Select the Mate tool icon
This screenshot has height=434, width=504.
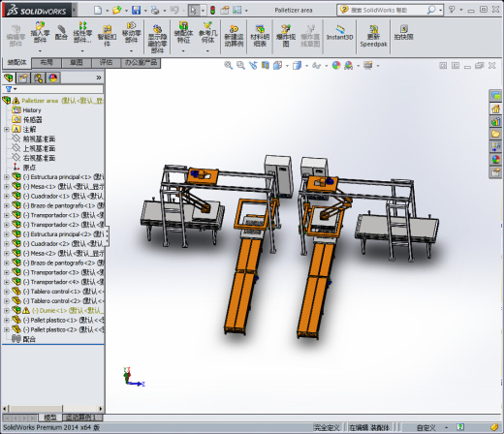click(61, 33)
